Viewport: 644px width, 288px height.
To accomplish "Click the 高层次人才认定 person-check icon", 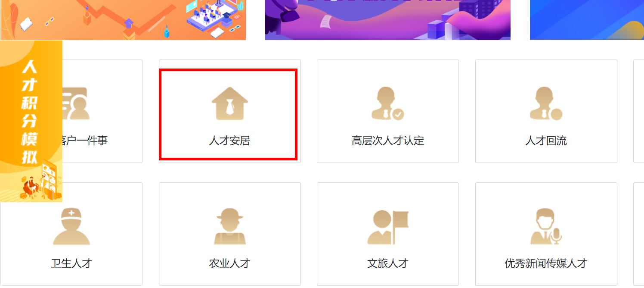I will 387,103.
